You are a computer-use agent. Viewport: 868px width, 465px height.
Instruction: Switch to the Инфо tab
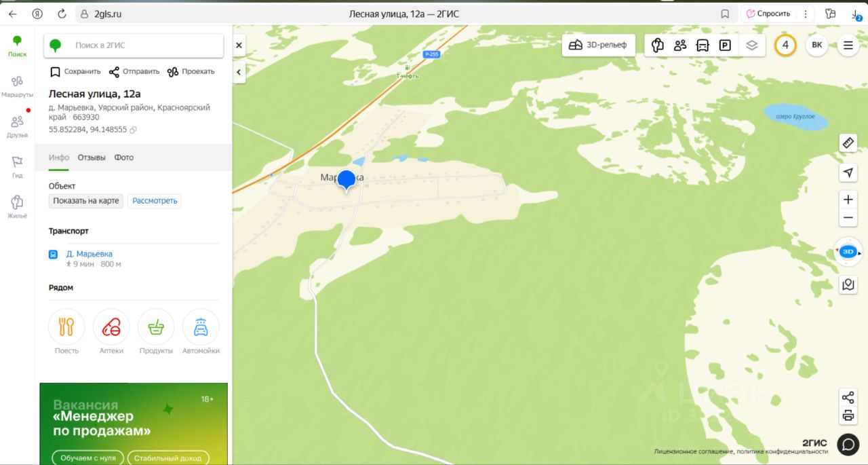click(59, 157)
